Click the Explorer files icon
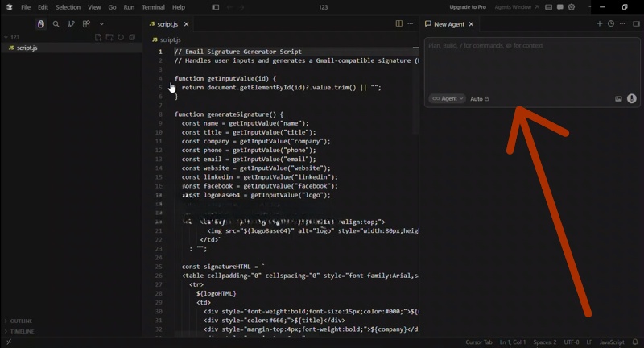The height and width of the screenshot is (348, 644). 40,24
